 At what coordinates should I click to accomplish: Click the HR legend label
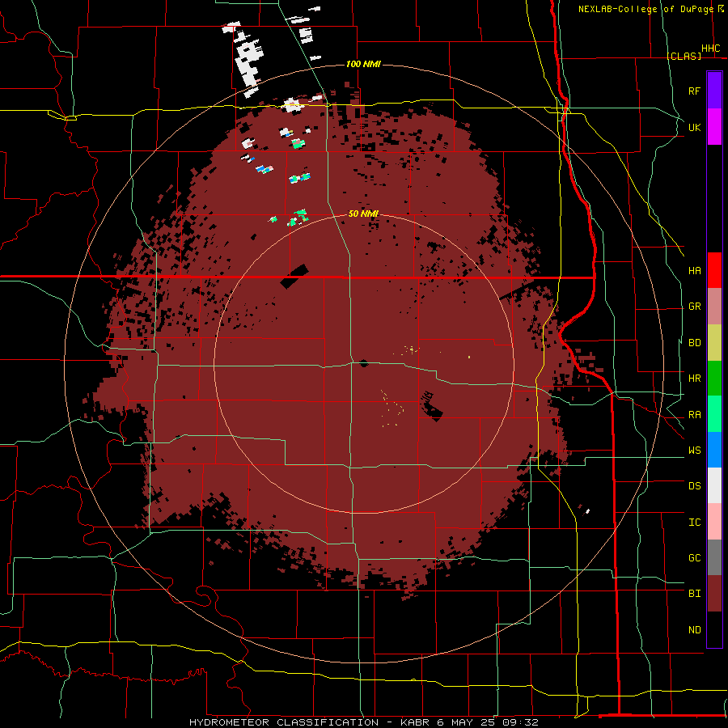694,379
